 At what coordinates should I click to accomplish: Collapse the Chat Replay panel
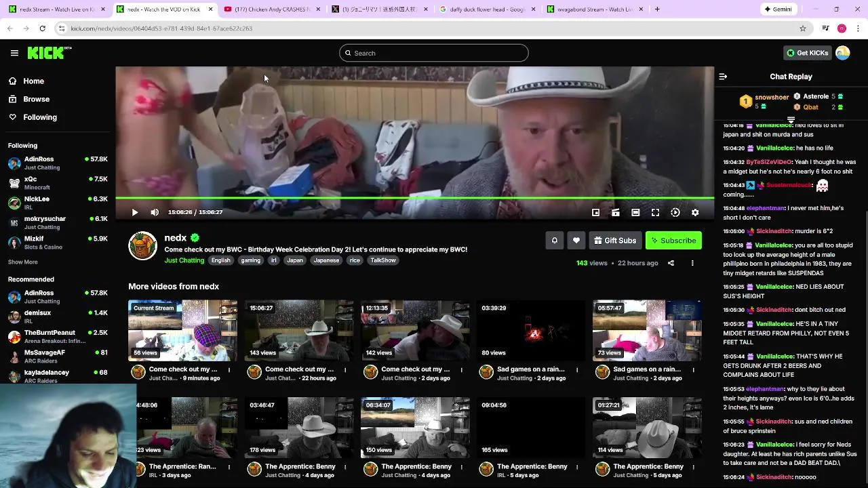point(723,77)
